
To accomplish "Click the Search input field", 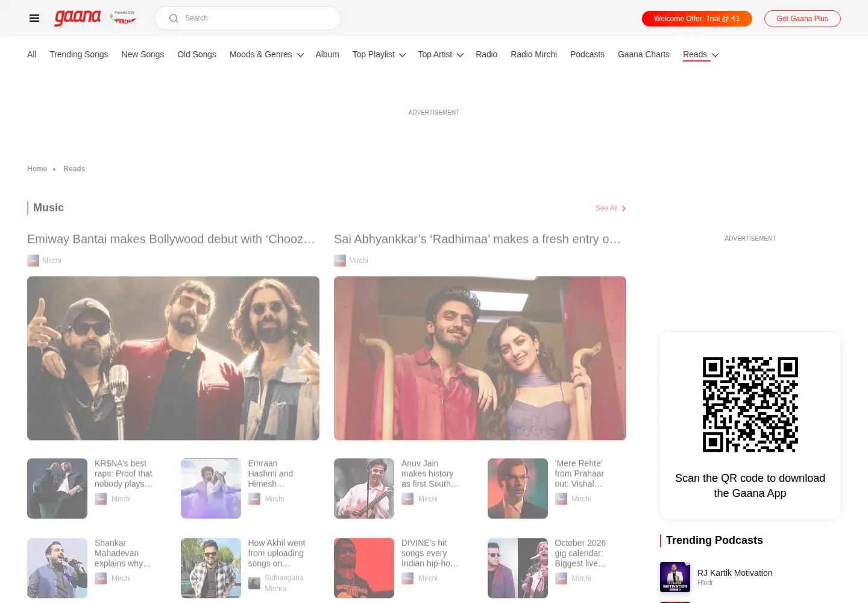I will (x=248, y=18).
